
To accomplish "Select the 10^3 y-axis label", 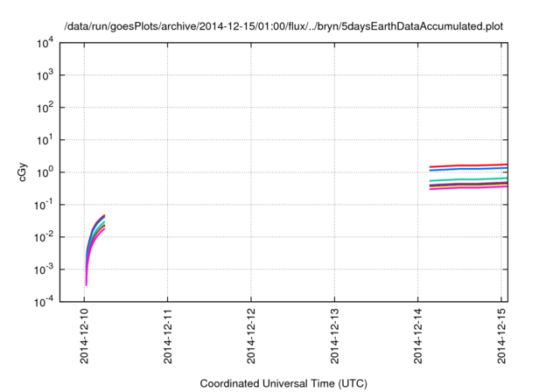I will pos(45,75).
